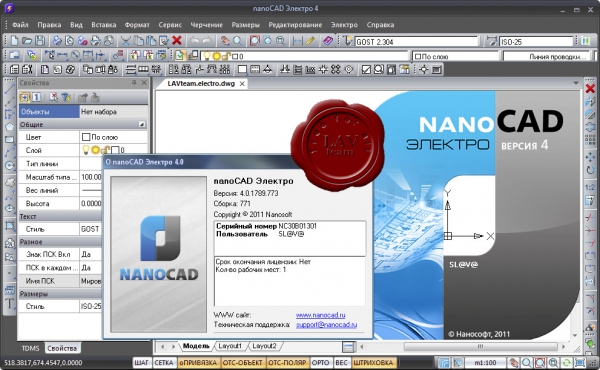Click the Высота value field 0.0000
The image size is (600, 370).
91,204
